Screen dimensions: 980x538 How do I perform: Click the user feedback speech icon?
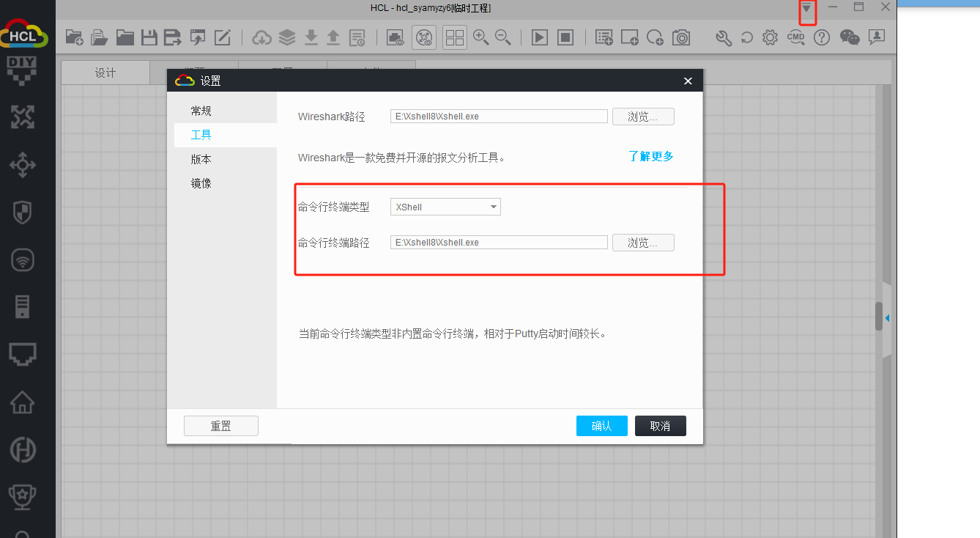click(876, 37)
